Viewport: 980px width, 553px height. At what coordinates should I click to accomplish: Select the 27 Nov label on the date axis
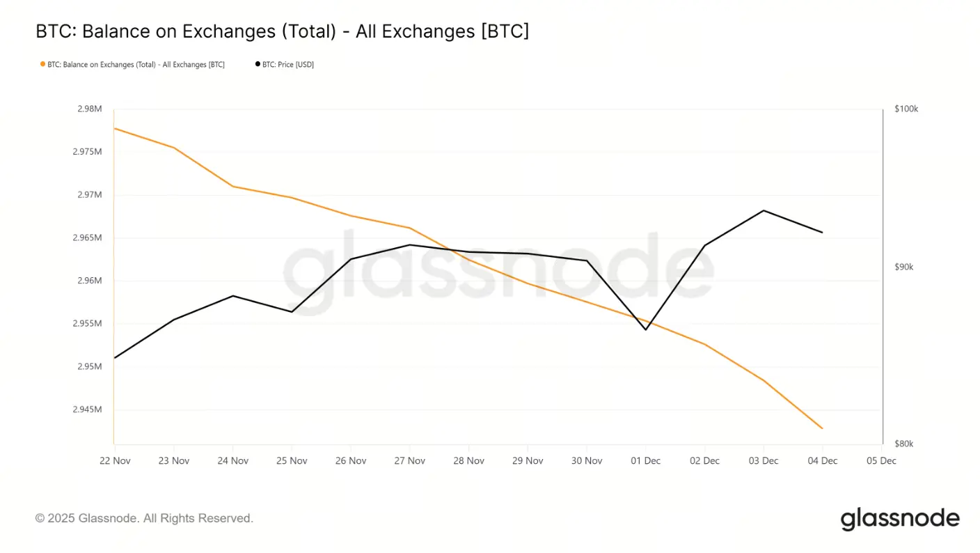pyautogui.click(x=409, y=460)
